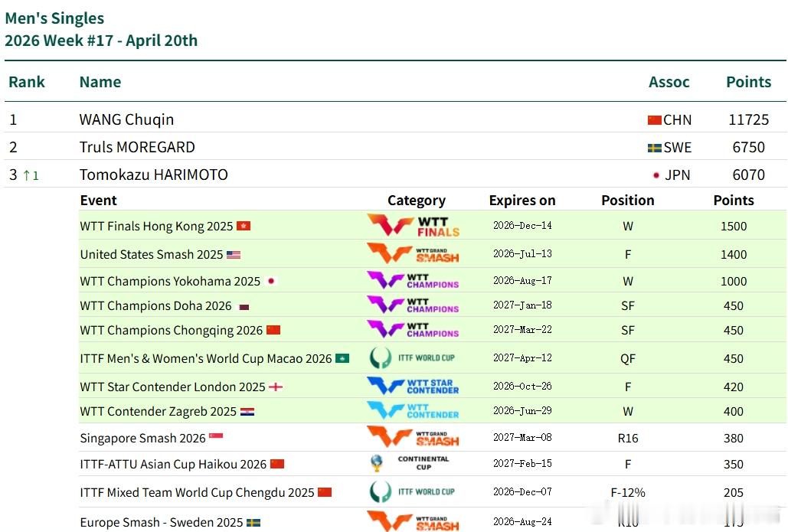Open WANG Chuqin's ranking row
Viewport: 788px width, 532px height.
395,119
